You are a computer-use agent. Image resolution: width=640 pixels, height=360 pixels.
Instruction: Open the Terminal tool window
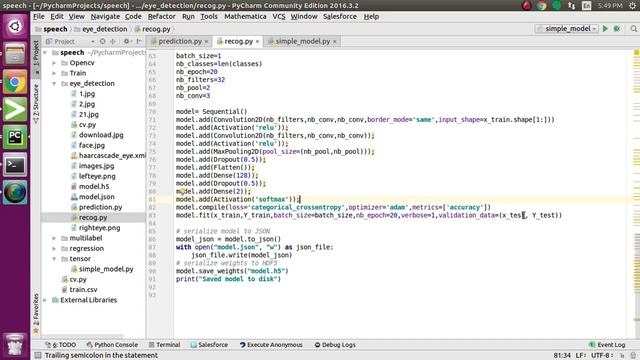tap(164, 345)
